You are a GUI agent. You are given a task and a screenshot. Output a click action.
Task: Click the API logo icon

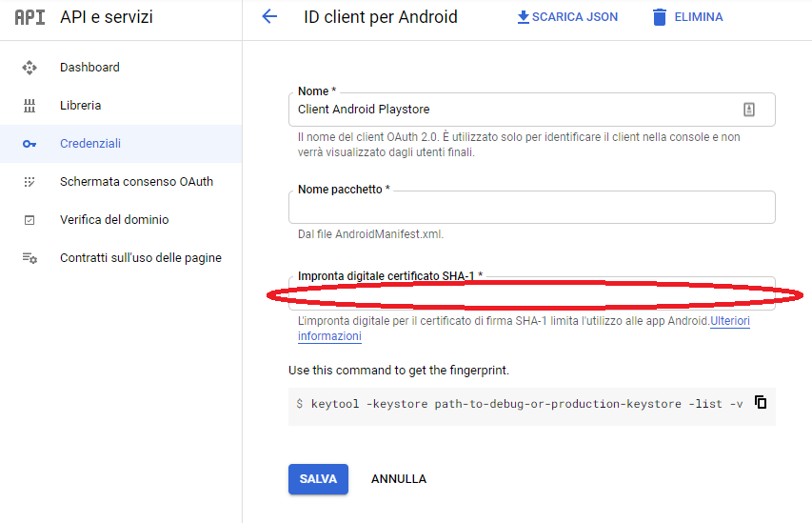point(30,17)
